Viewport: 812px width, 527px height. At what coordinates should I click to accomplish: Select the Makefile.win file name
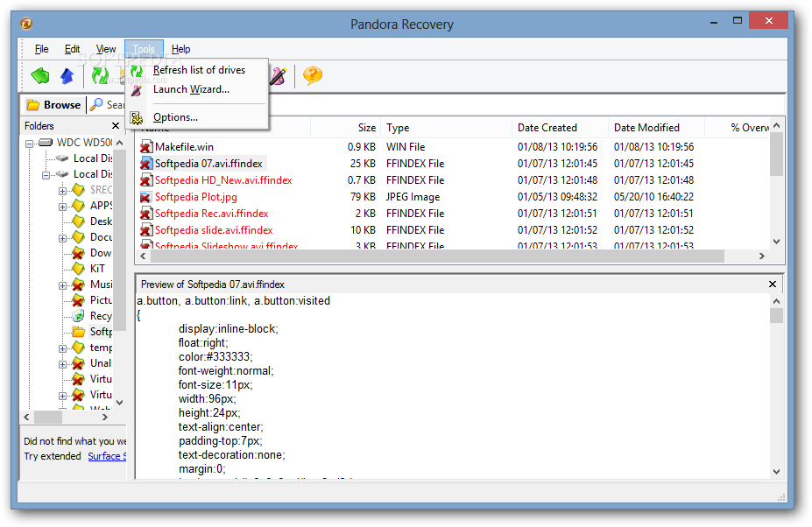pyautogui.click(x=184, y=147)
